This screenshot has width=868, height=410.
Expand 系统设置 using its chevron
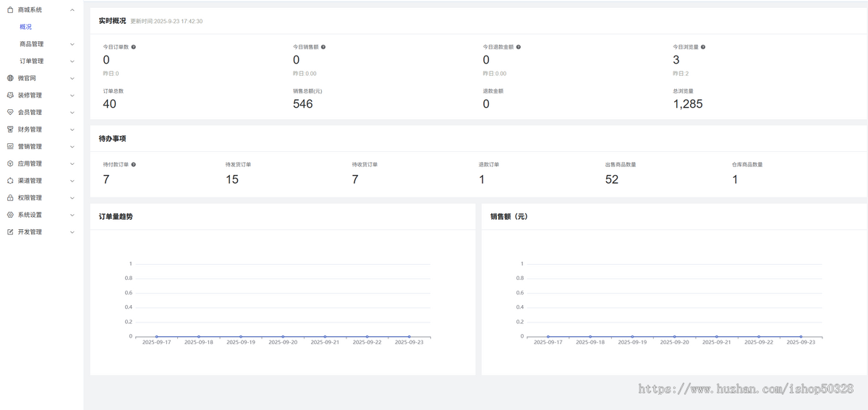(x=72, y=215)
